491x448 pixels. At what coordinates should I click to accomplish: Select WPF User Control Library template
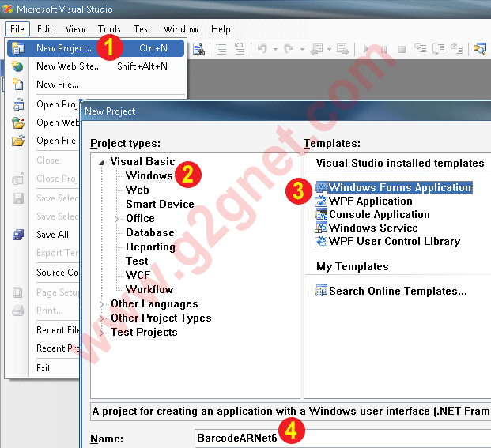[x=395, y=241]
